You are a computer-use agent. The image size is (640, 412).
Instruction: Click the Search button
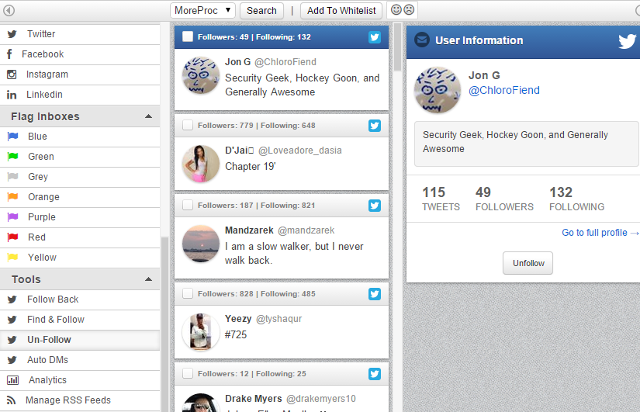point(261,10)
